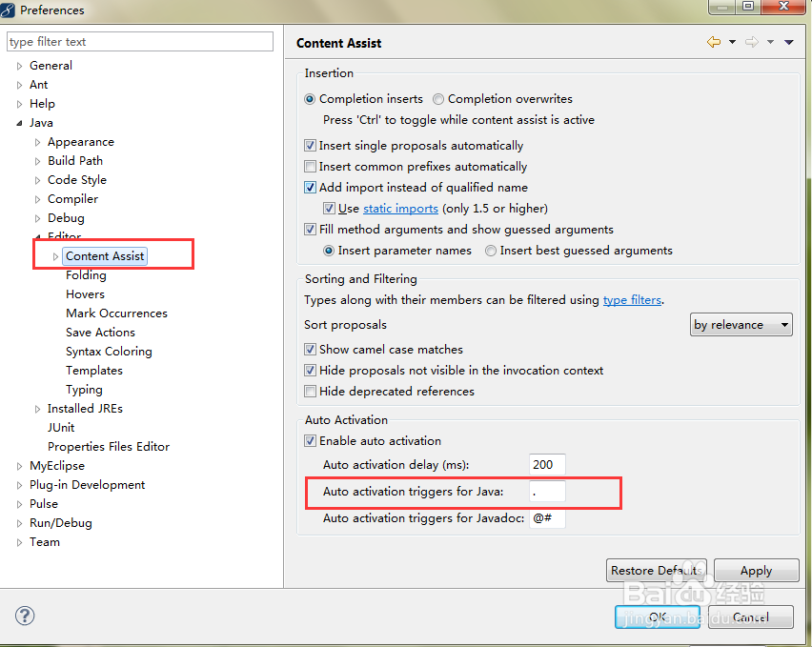Collapse the Java tree node
This screenshot has height=647, width=812.
coord(19,123)
